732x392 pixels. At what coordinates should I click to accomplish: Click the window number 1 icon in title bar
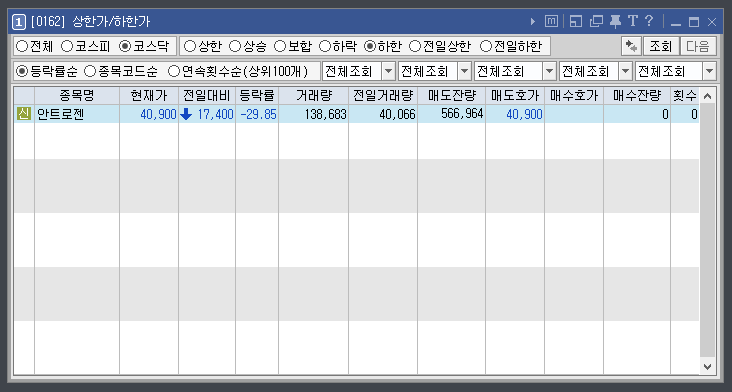pos(19,21)
